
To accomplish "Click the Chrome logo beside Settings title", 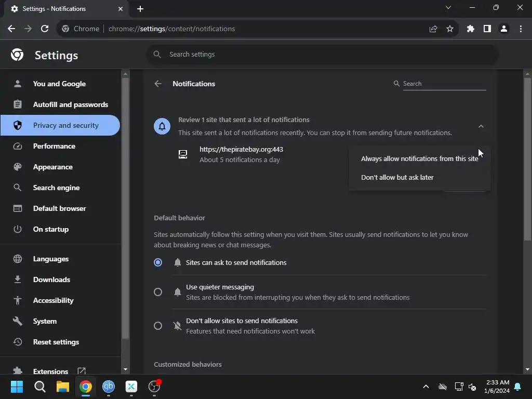I will (x=17, y=55).
